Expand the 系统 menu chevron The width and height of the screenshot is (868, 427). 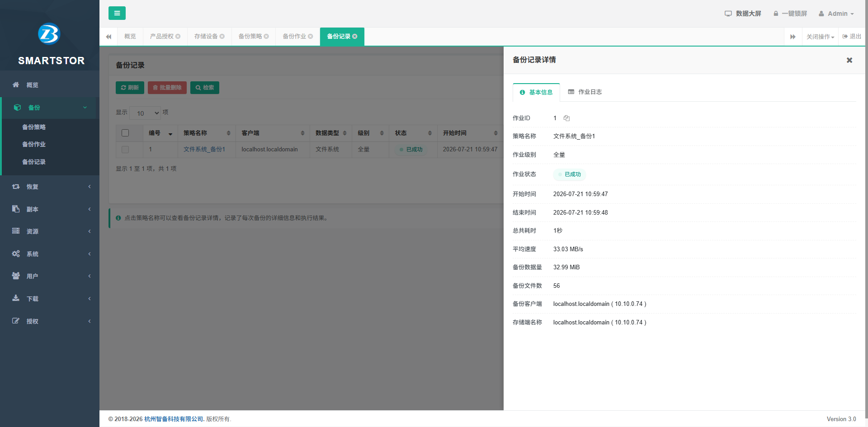[90, 253]
